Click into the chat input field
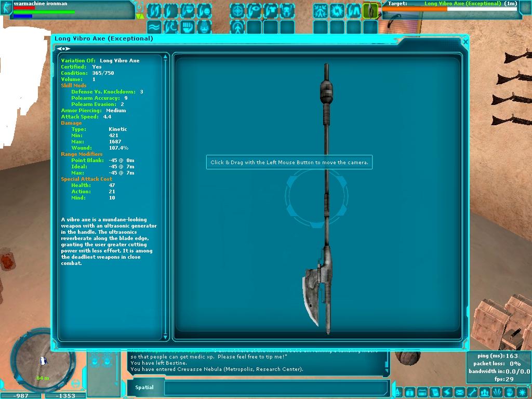 click(276, 388)
